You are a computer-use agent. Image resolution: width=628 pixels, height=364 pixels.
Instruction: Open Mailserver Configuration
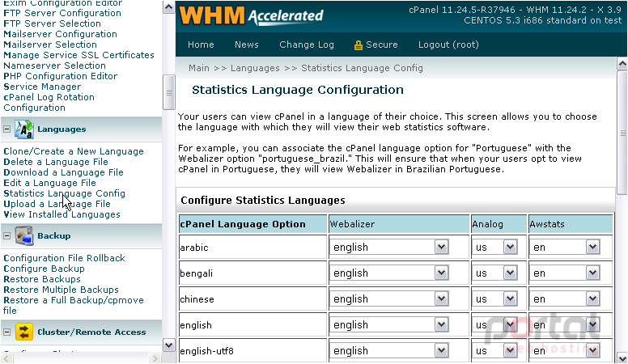click(x=60, y=34)
